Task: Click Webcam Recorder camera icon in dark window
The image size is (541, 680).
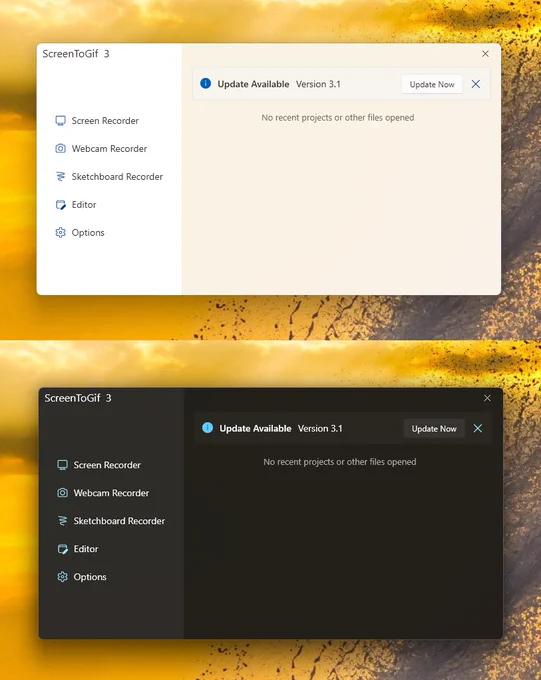Action: click(62, 493)
